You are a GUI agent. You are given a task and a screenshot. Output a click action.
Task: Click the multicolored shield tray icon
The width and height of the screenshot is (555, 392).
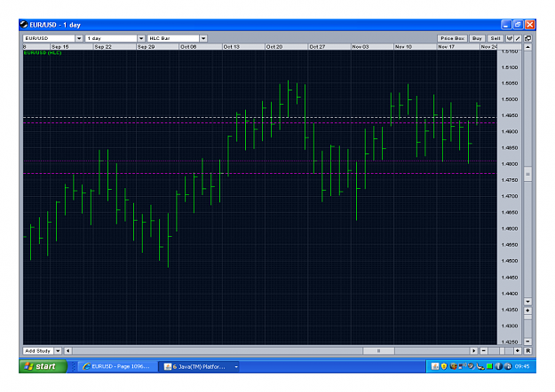tap(453, 366)
